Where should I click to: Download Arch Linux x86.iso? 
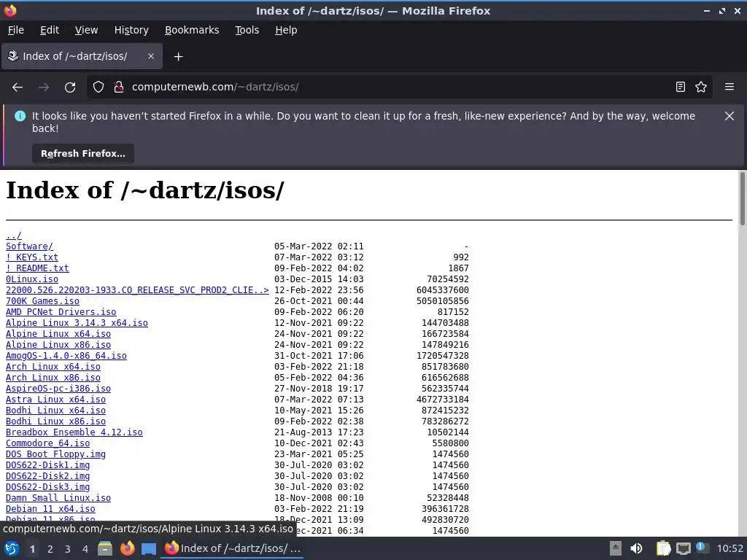(53, 378)
